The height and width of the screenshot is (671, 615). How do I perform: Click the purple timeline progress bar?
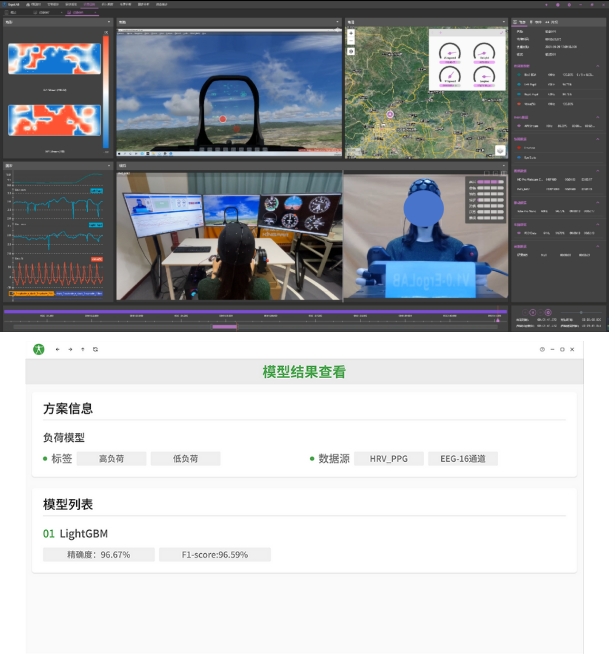coord(256,312)
